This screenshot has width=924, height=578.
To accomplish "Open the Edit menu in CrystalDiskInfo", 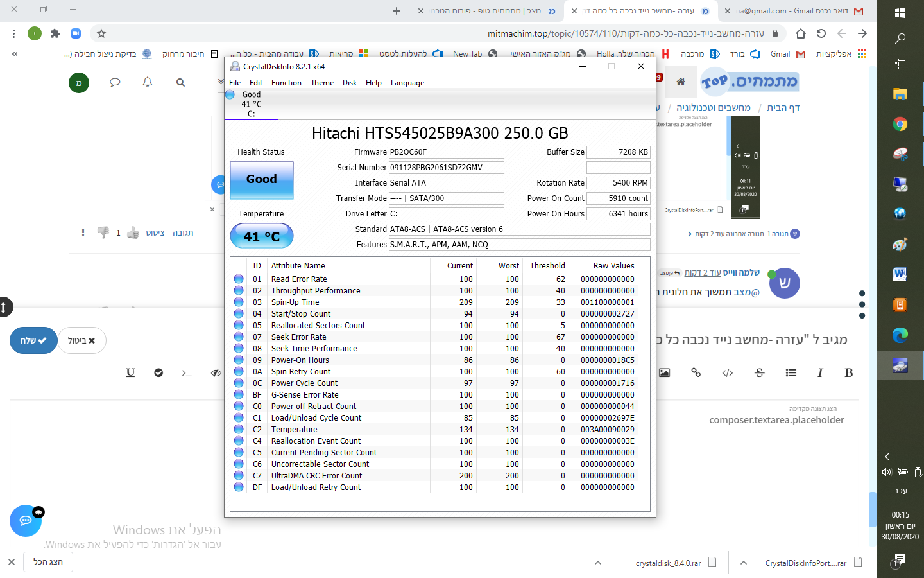I will 256,83.
